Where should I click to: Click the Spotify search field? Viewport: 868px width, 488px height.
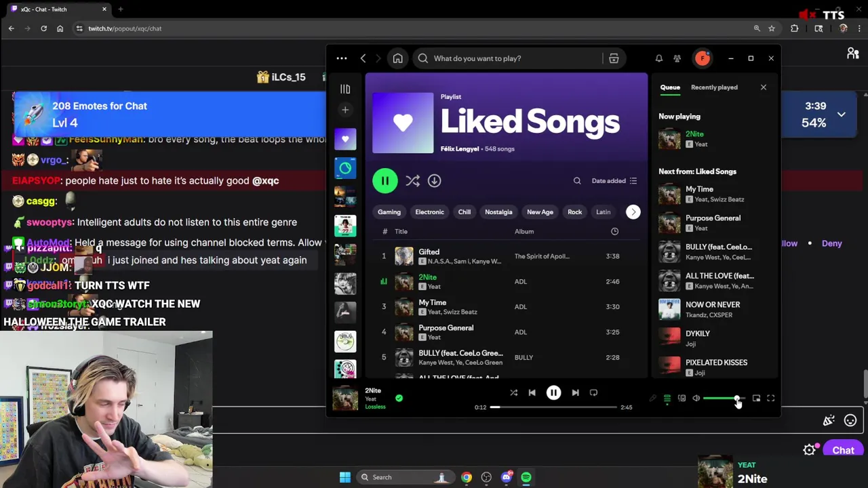(509, 58)
